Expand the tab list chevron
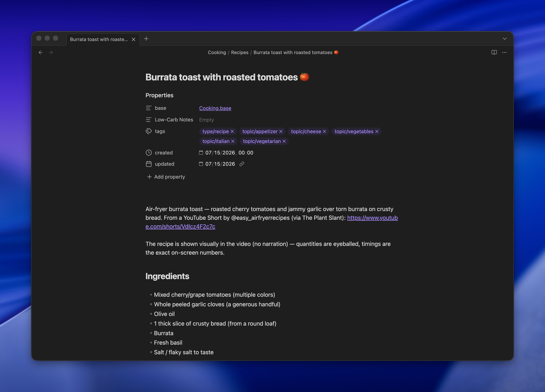The width and height of the screenshot is (545, 392). pos(505,39)
